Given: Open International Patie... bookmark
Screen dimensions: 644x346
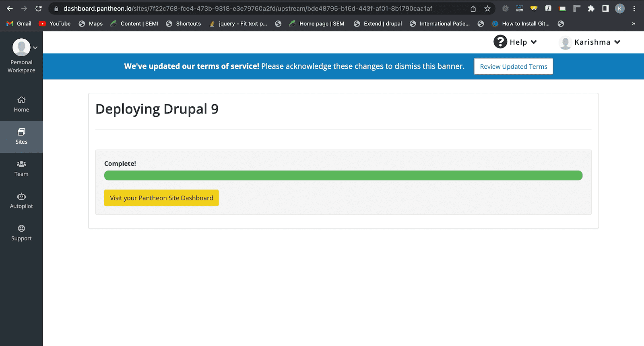Looking at the screenshot, I should click(440, 24).
